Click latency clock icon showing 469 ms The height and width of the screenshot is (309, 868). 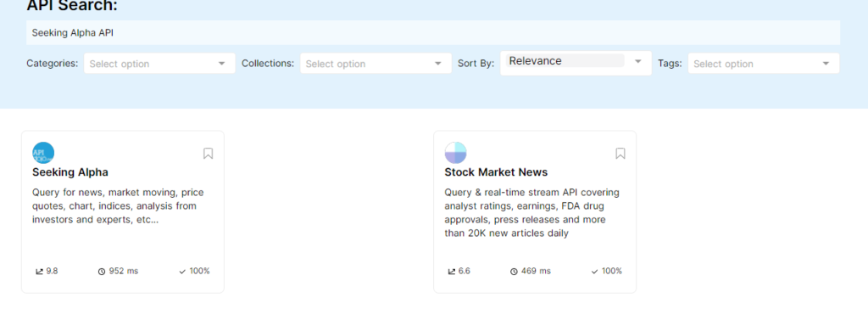(514, 272)
